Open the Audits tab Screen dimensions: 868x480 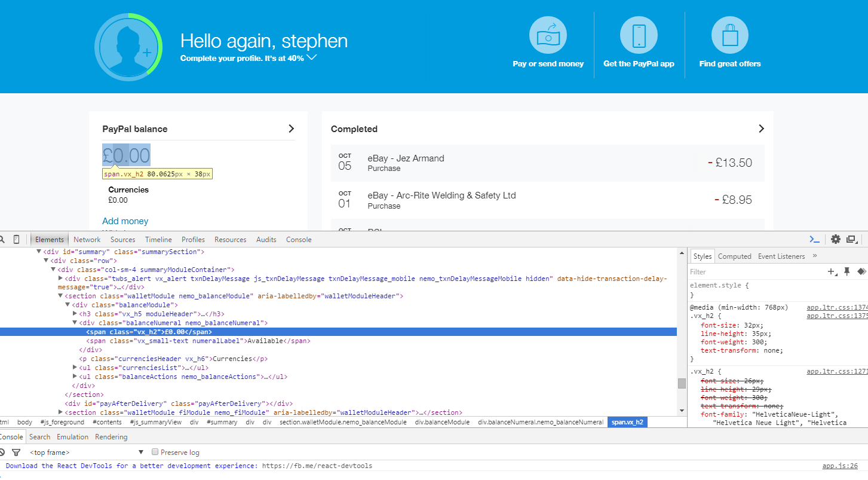tap(266, 239)
